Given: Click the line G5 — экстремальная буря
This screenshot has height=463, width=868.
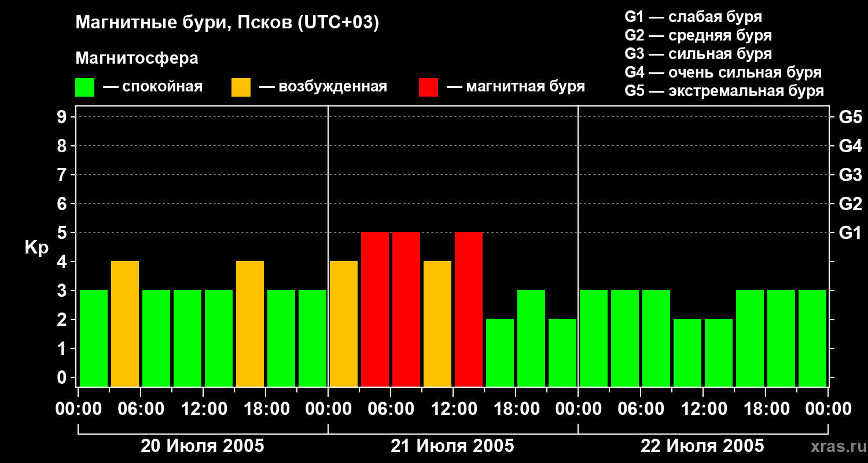Looking at the screenshot, I should (x=724, y=91).
